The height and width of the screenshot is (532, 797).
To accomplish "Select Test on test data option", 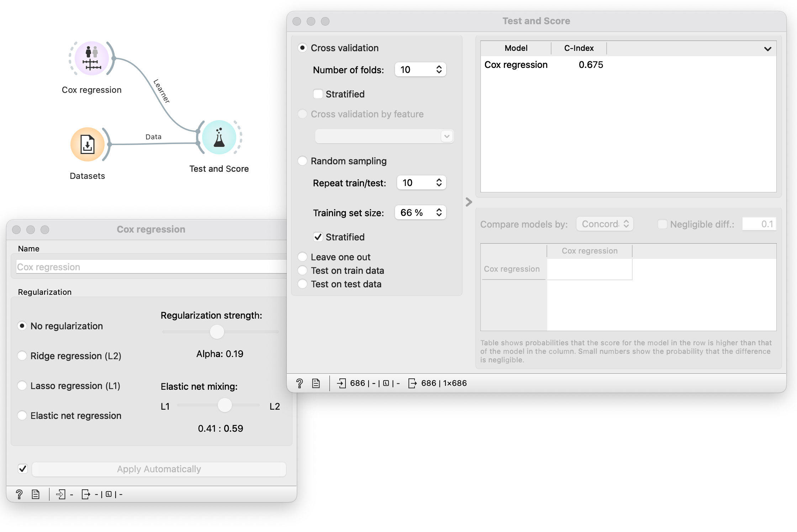I will 302,284.
